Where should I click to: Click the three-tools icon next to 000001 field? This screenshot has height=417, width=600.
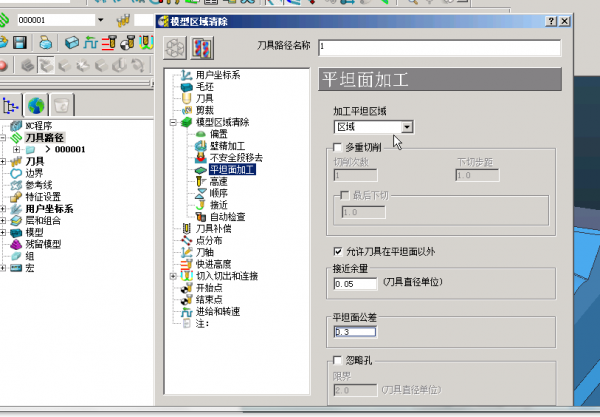[x=123, y=20]
